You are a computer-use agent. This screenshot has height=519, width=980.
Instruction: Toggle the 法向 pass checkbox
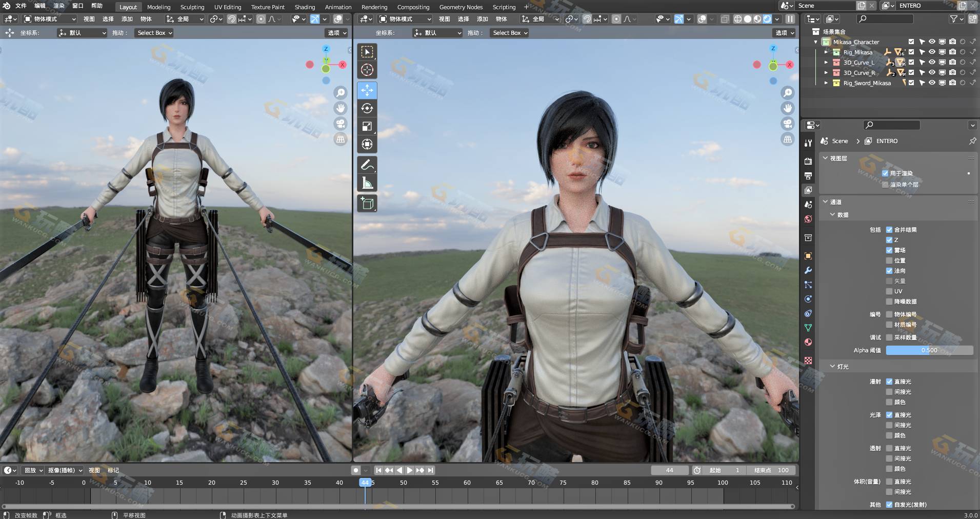click(889, 271)
